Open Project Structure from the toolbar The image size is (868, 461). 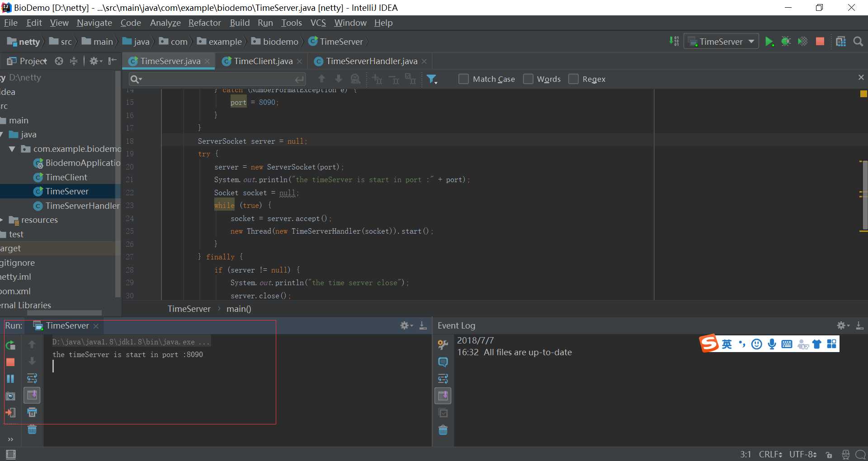tap(840, 42)
